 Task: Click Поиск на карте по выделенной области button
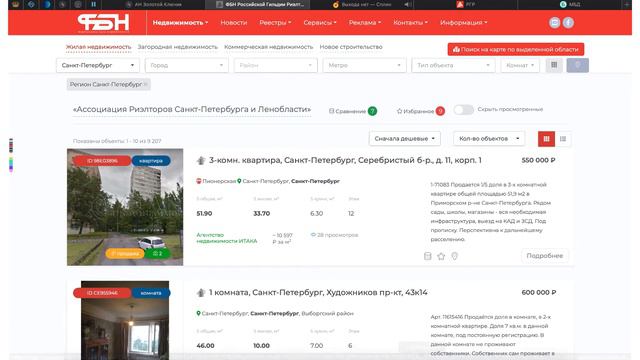pos(516,49)
